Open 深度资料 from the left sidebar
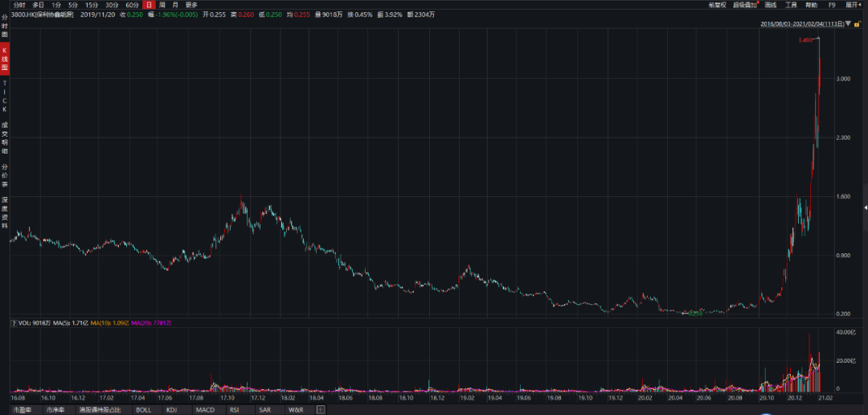Screen dimensions: 868x415 [5, 212]
